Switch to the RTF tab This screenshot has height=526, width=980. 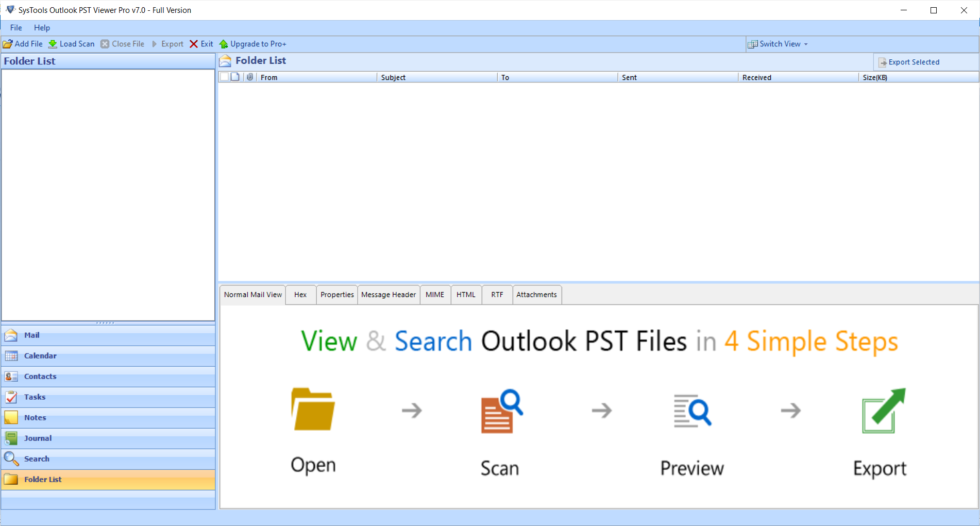[x=497, y=295]
